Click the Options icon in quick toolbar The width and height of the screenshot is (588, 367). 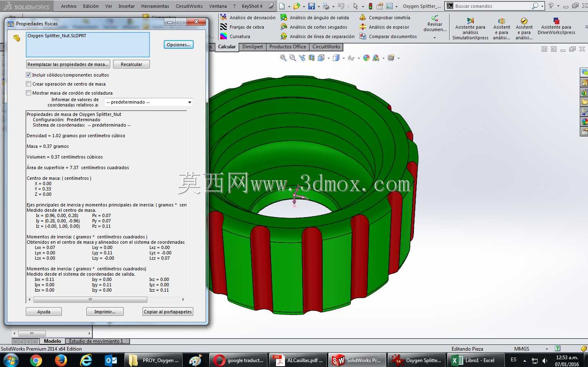(389, 6)
